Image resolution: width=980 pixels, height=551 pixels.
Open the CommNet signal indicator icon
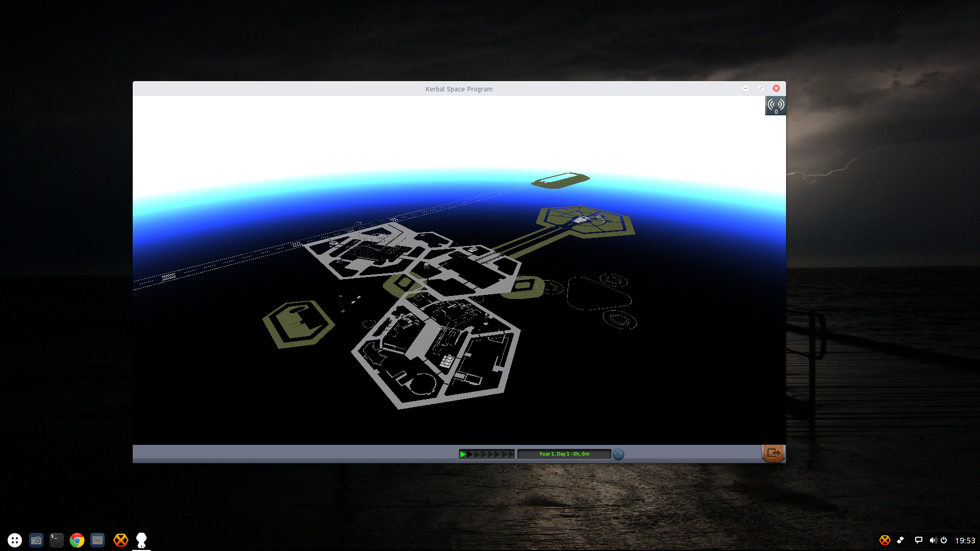(775, 106)
